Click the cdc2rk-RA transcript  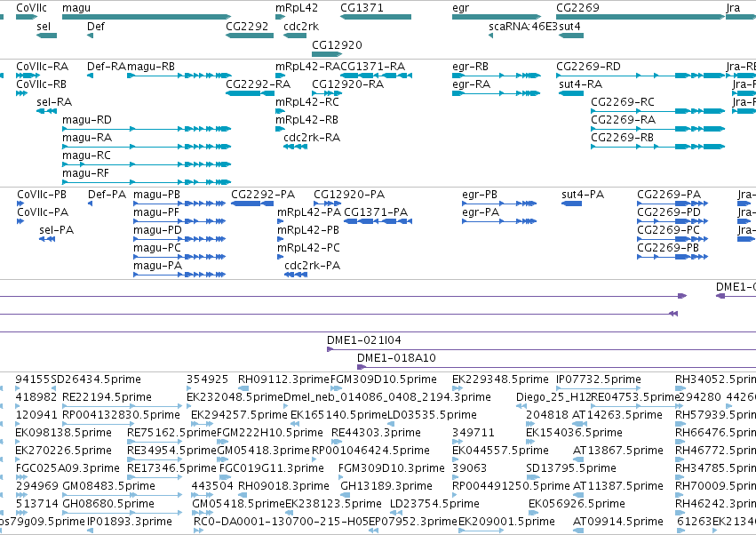pyautogui.click(x=295, y=147)
